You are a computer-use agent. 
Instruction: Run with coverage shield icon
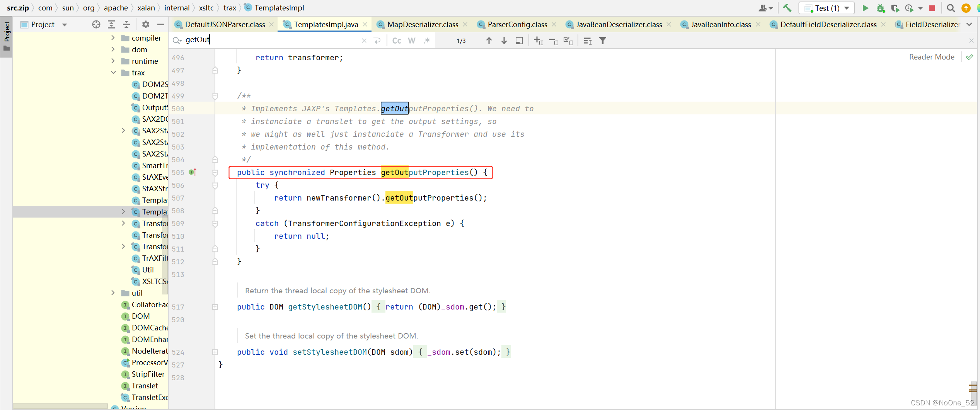[x=895, y=8]
